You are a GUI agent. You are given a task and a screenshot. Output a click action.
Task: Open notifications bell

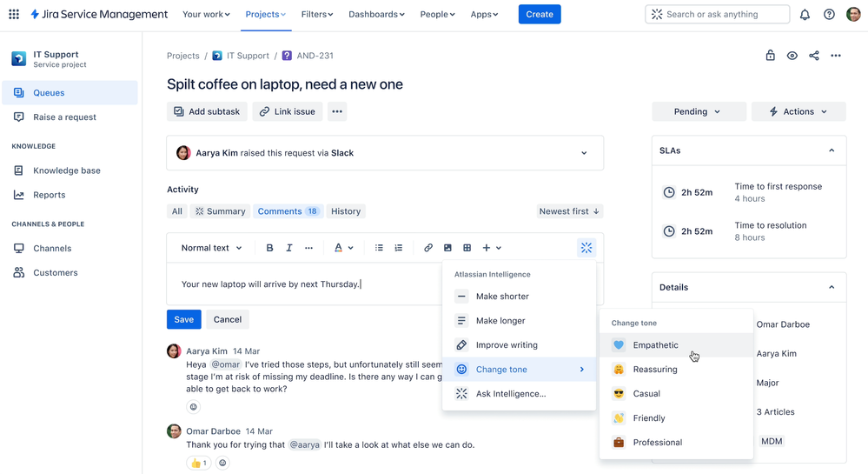(805, 15)
